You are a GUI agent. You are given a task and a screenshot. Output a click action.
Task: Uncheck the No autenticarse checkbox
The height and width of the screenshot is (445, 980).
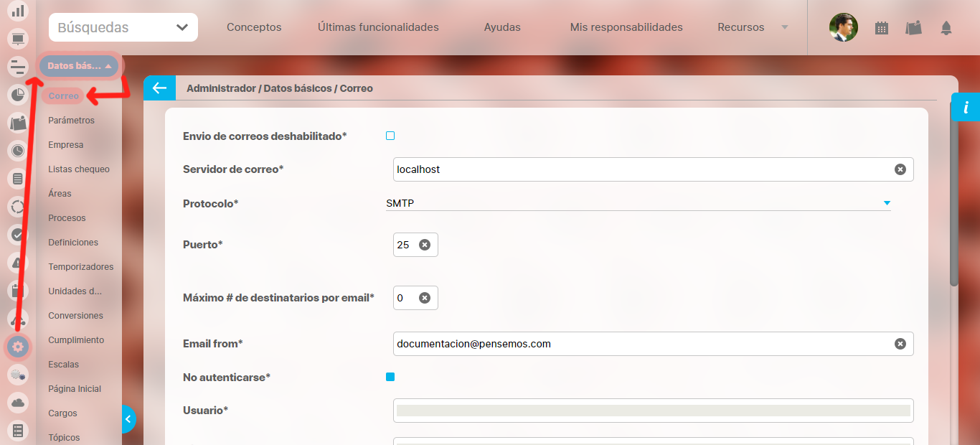coord(390,377)
